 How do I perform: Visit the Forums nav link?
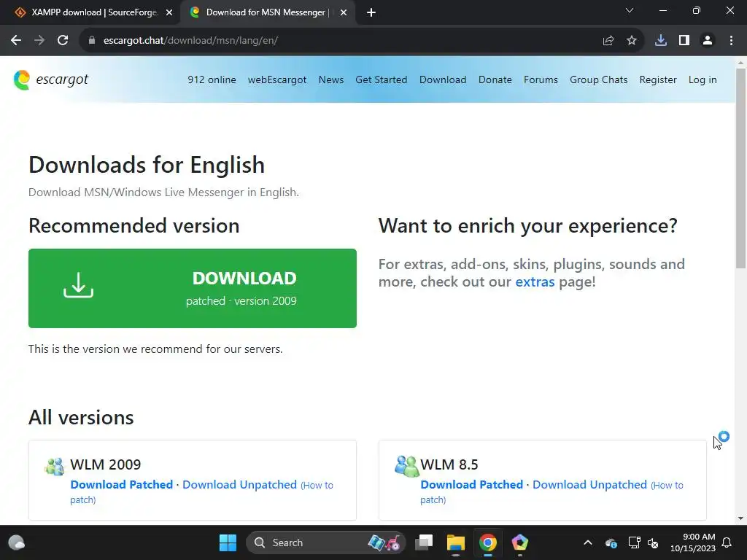click(541, 79)
